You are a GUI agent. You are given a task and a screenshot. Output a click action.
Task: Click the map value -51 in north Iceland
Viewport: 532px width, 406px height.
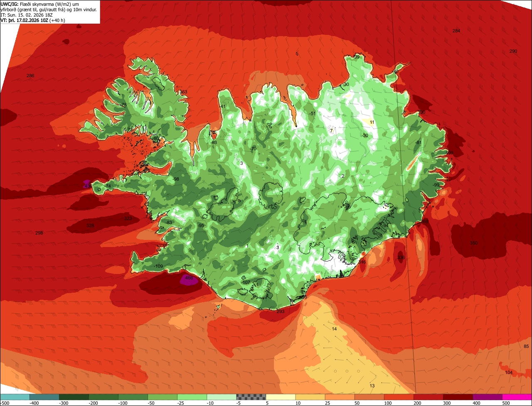[x=313, y=113]
